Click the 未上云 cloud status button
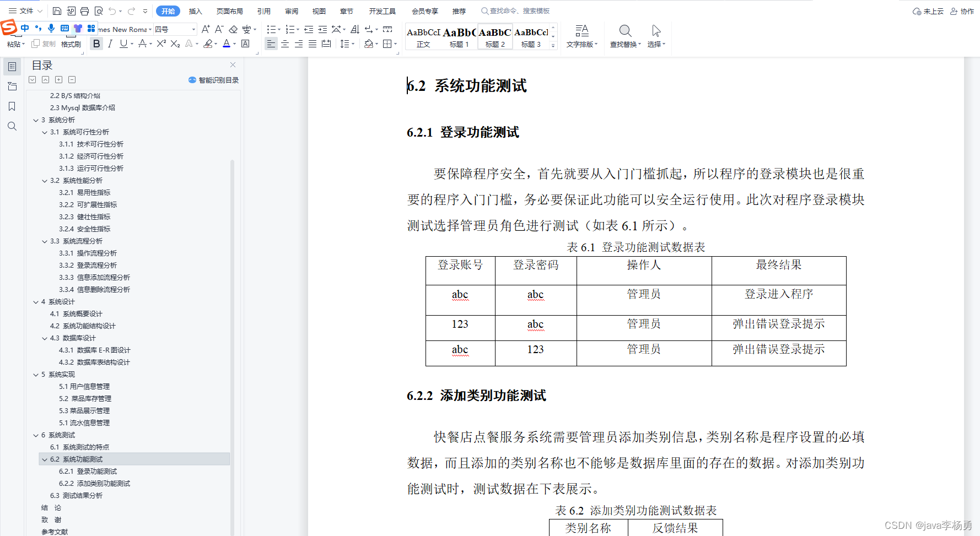 [x=928, y=11]
